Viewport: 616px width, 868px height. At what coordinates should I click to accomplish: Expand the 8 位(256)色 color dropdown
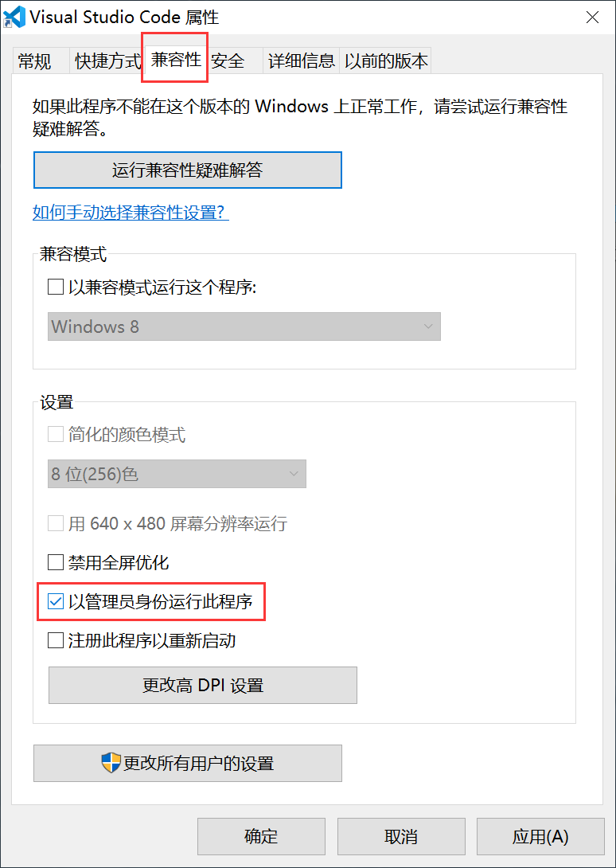click(177, 474)
